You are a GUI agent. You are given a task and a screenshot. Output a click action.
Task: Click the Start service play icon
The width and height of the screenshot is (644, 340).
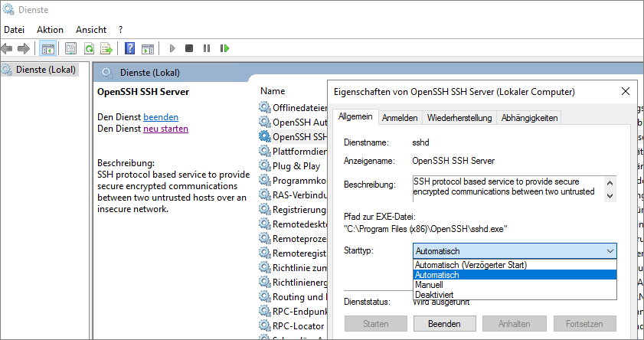(172, 48)
